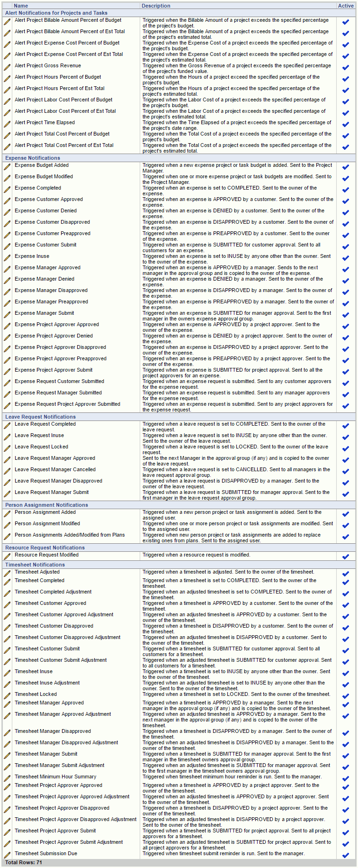
Task: Edit Expense Manager Submit notification
Action: click(x=7, y=315)
